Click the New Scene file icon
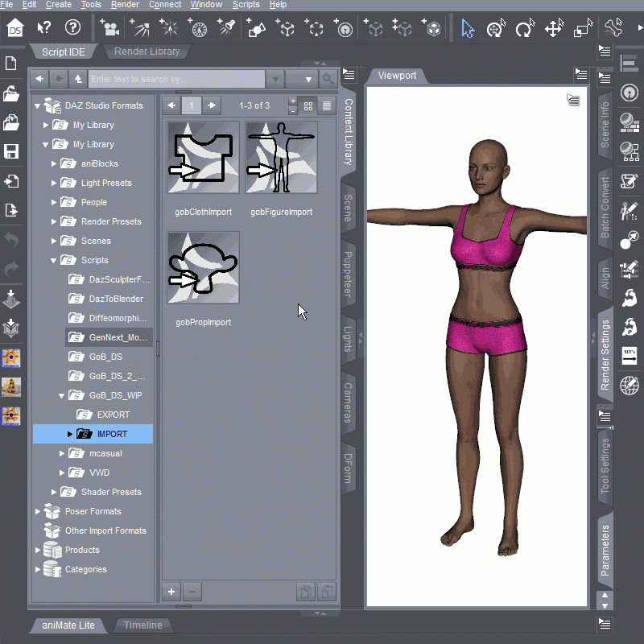The width and height of the screenshot is (644, 644). (x=11, y=64)
